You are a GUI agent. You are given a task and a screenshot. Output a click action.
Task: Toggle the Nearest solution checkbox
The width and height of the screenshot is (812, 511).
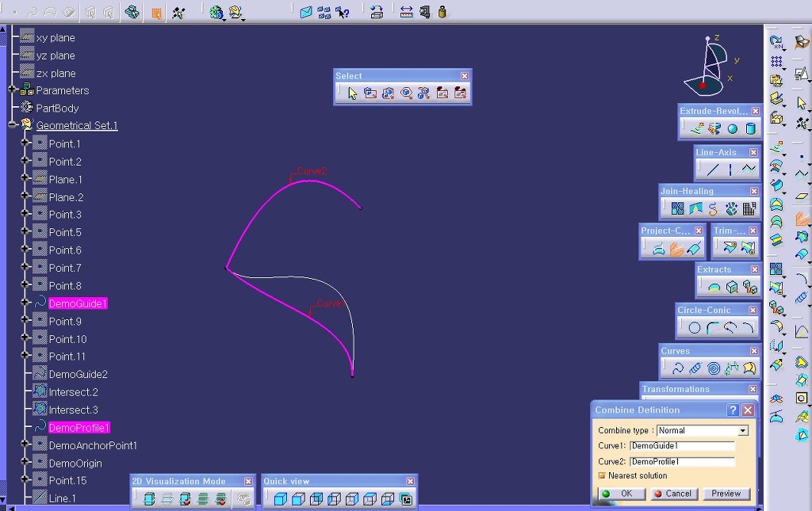point(602,475)
